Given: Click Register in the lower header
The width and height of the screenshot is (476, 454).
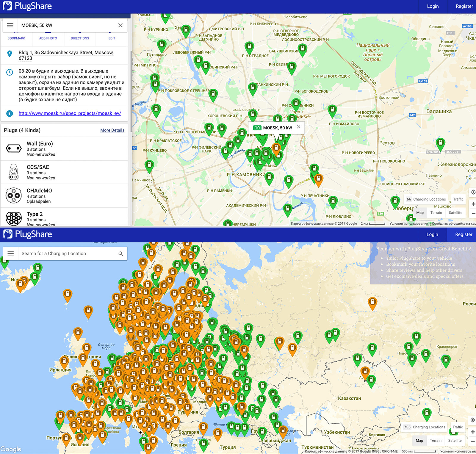Looking at the screenshot, I should [x=464, y=234].
